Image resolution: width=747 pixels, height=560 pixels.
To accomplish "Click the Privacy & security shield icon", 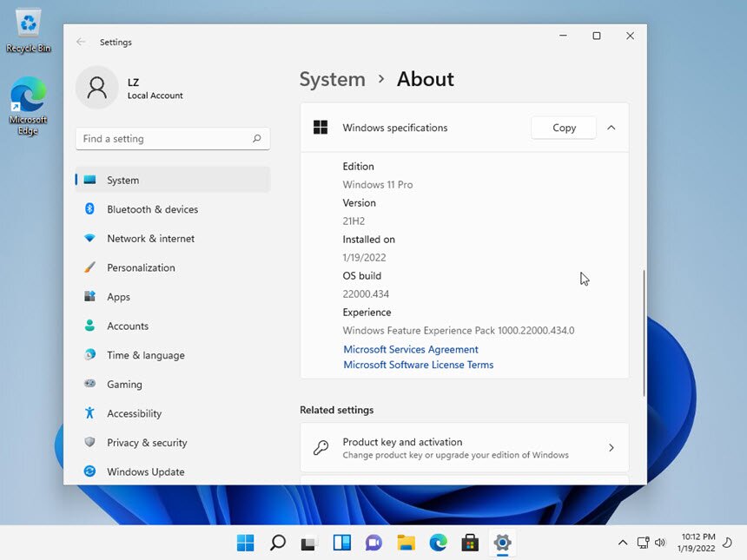I will pos(89,442).
